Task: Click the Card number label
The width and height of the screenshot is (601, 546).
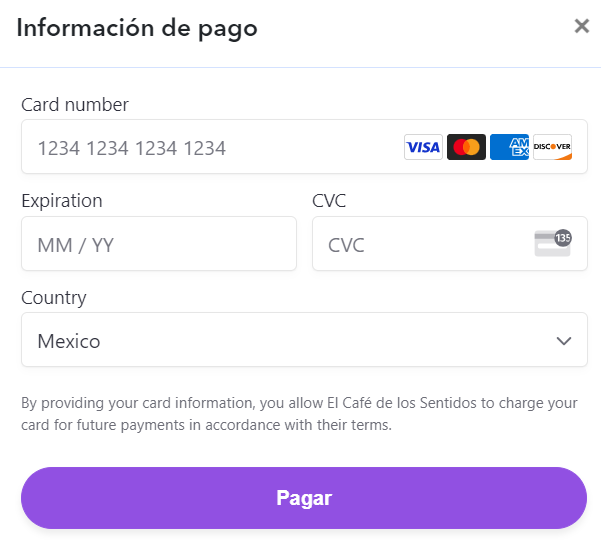Action: click(75, 105)
